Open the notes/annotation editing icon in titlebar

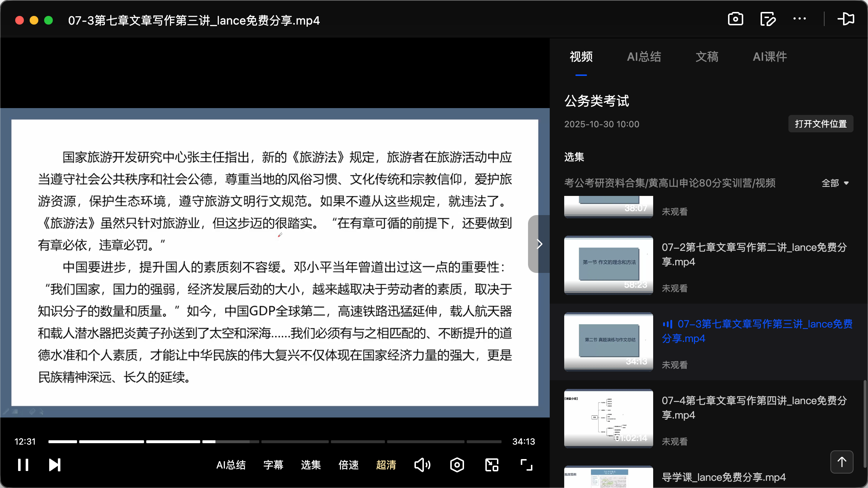767,19
